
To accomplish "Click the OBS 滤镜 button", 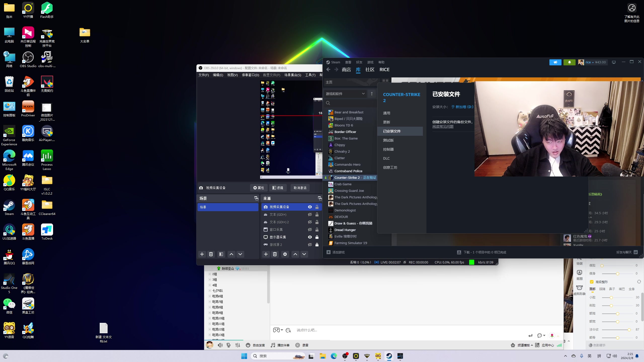I will point(278,188).
